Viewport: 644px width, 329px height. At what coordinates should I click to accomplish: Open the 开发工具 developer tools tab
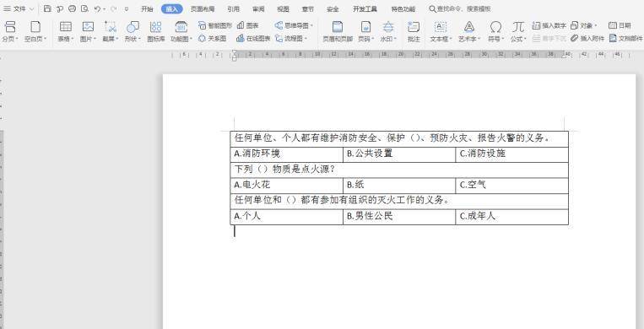tap(365, 8)
